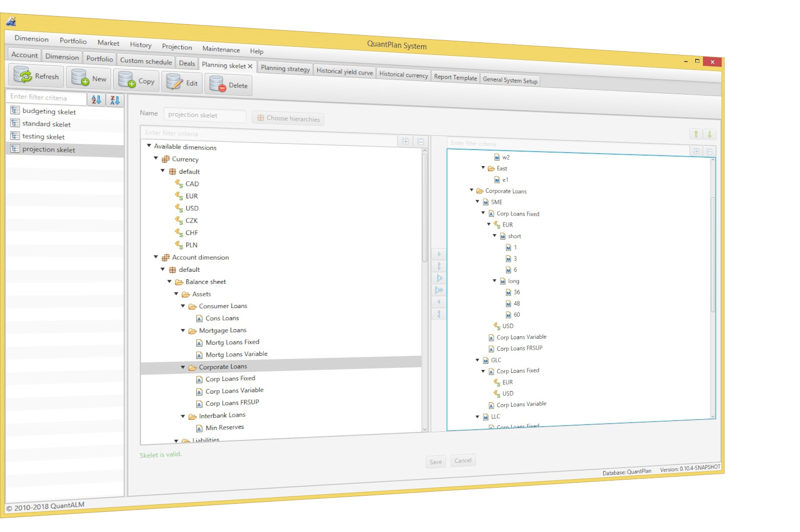This screenshot has height=532, width=800.
Task: Collapse the Assets folder
Action: (x=176, y=293)
